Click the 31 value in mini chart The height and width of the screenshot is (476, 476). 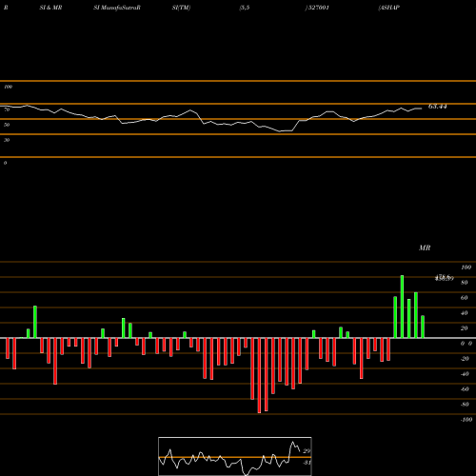click(307, 463)
